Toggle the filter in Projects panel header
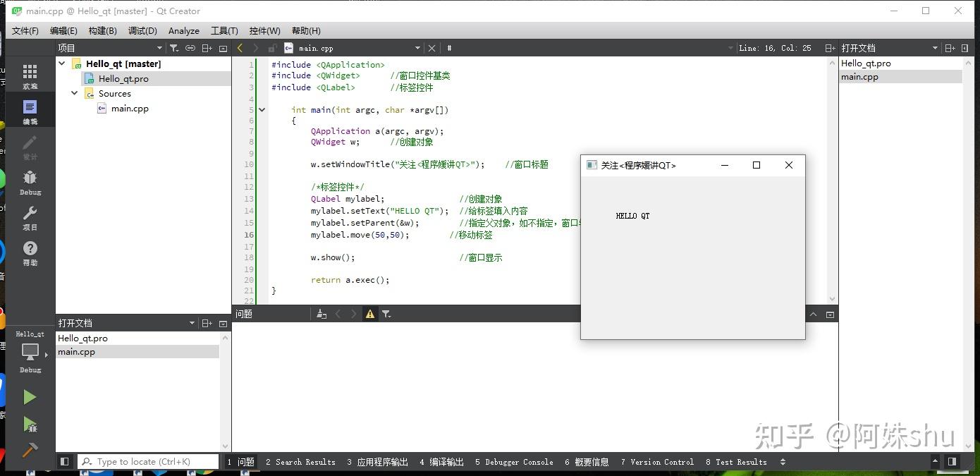This screenshot has height=476, width=980. (173, 47)
